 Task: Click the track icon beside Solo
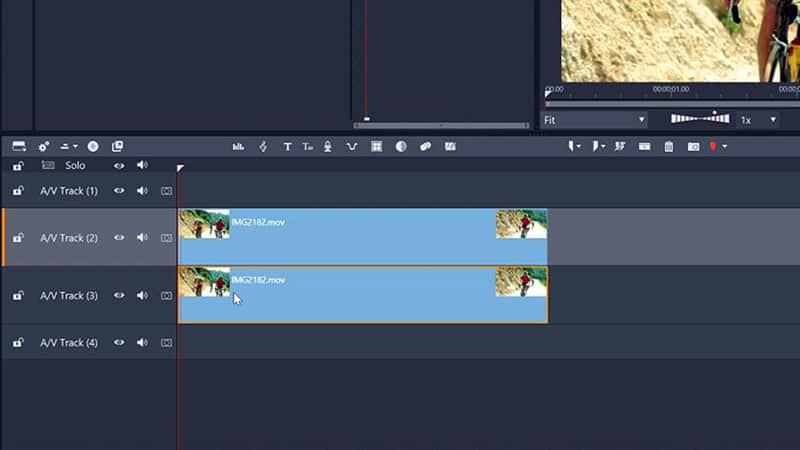(x=48, y=165)
